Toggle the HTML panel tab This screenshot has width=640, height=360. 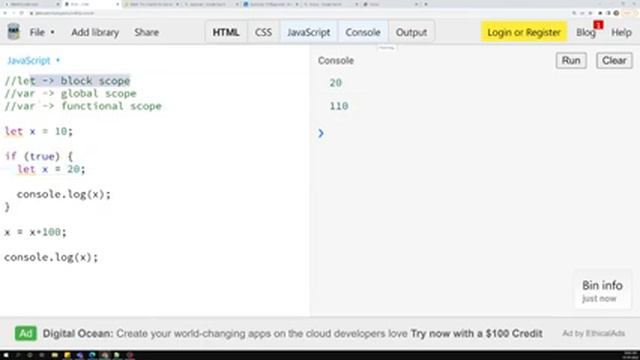pos(226,32)
